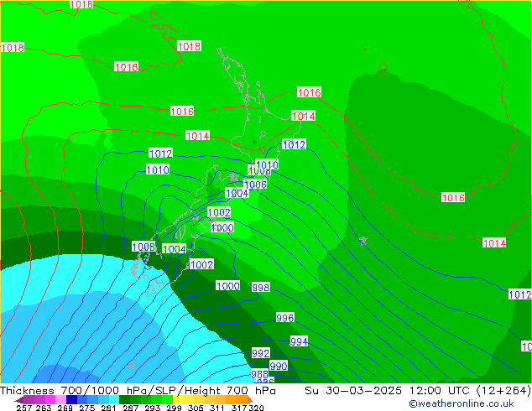Image resolution: width=532 pixels, height=411 pixels.
Task: Pick the bright magenta legend swatch
Action: 50,399
